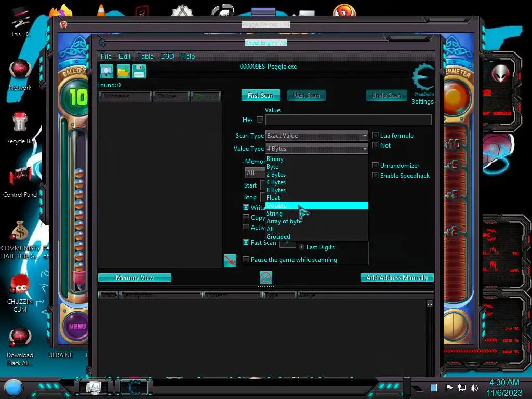Open Memory View
The image size is (532, 399).
(x=135, y=277)
